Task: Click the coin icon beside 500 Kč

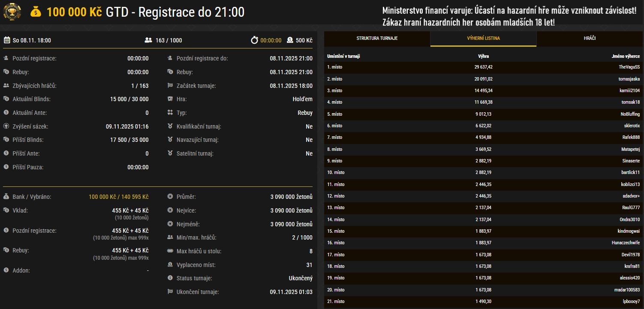Action: pos(290,40)
